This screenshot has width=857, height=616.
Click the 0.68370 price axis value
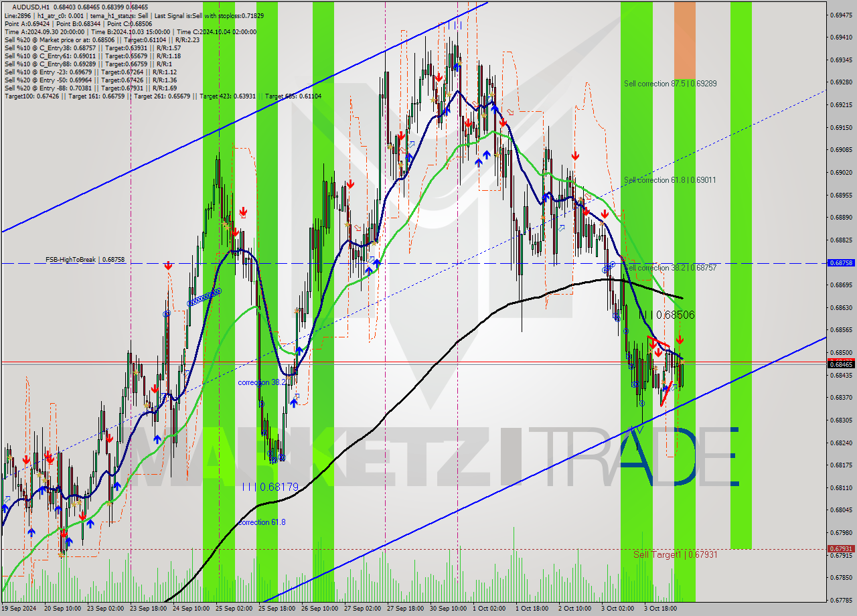coord(841,397)
